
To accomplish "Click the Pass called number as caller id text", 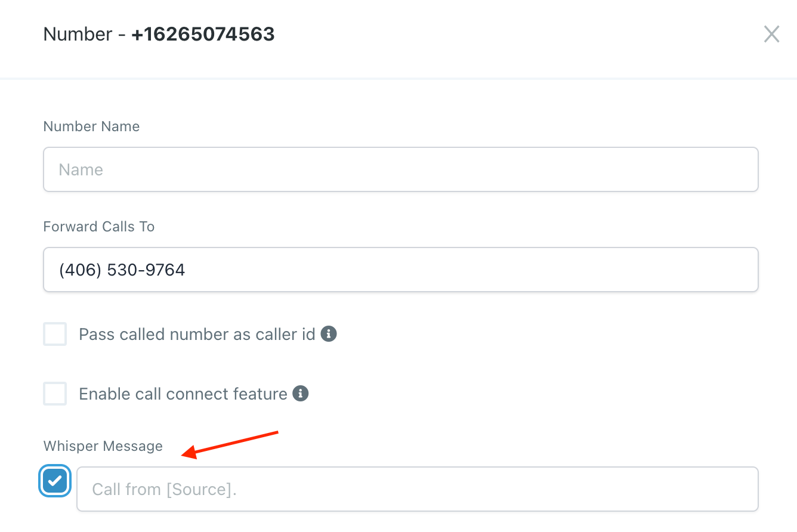I will pyautogui.click(x=197, y=334).
